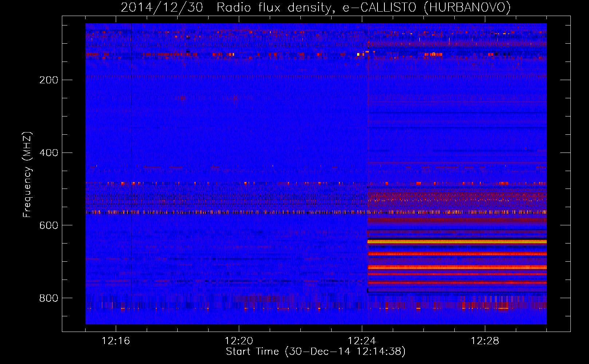Viewport: 589px width, 364px height.
Task: Click the "12:24" time tick label
Action: point(362,341)
